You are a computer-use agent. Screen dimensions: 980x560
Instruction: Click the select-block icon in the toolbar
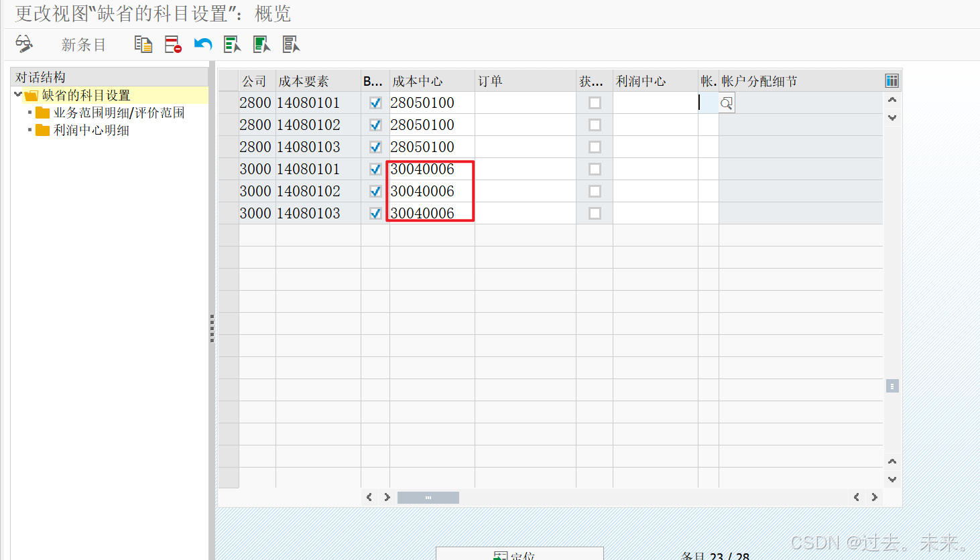tap(261, 44)
